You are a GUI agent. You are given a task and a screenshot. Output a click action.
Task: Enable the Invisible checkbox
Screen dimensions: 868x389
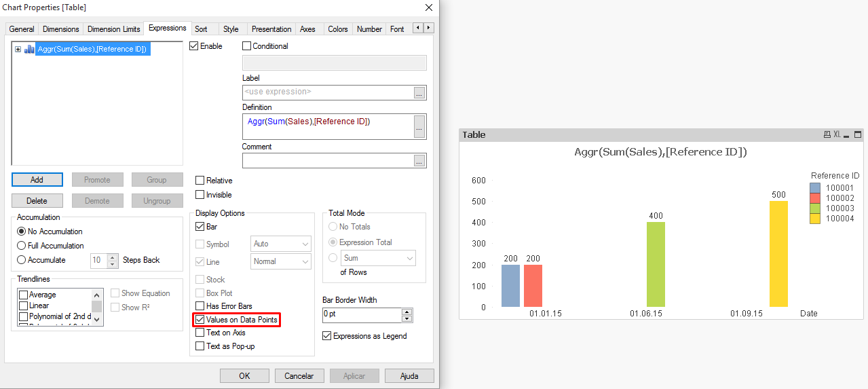200,195
